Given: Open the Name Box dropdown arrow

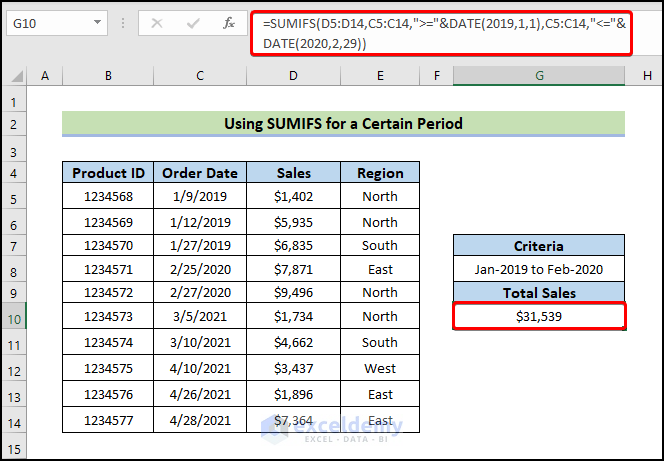Looking at the screenshot, I should [x=96, y=22].
